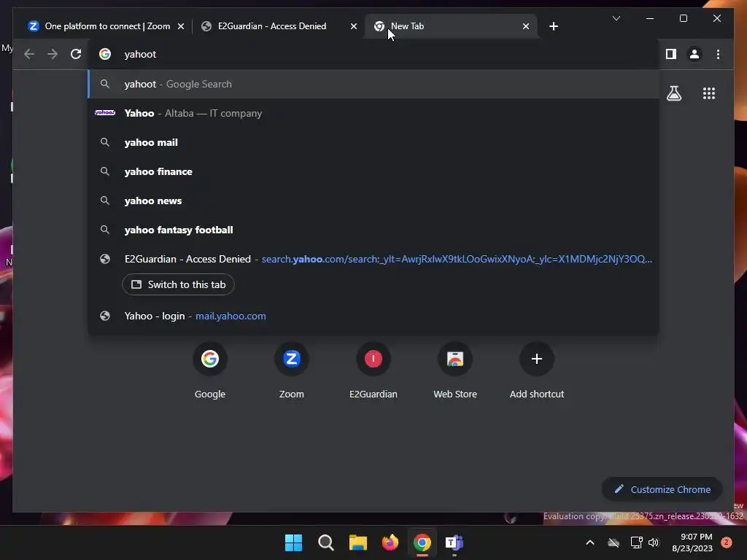Go back using the back arrow
The width and height of the screenshot is (747, 560).
point(29,54)
